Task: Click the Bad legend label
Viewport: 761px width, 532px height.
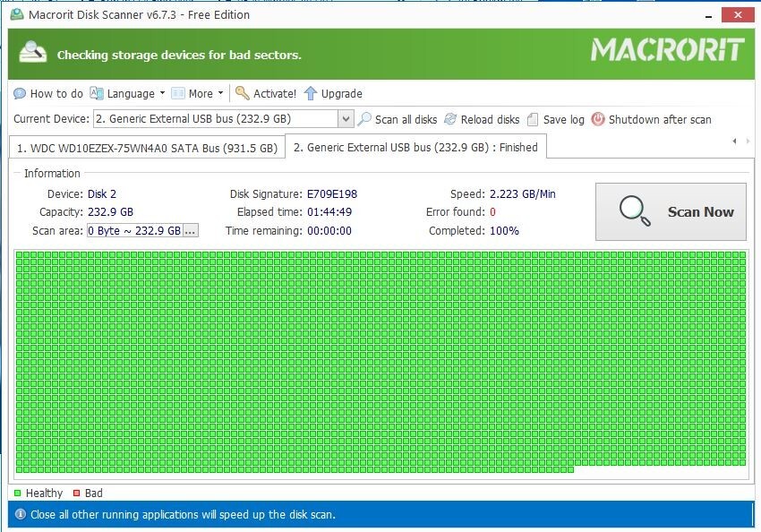Action: (x=94, y=493)
